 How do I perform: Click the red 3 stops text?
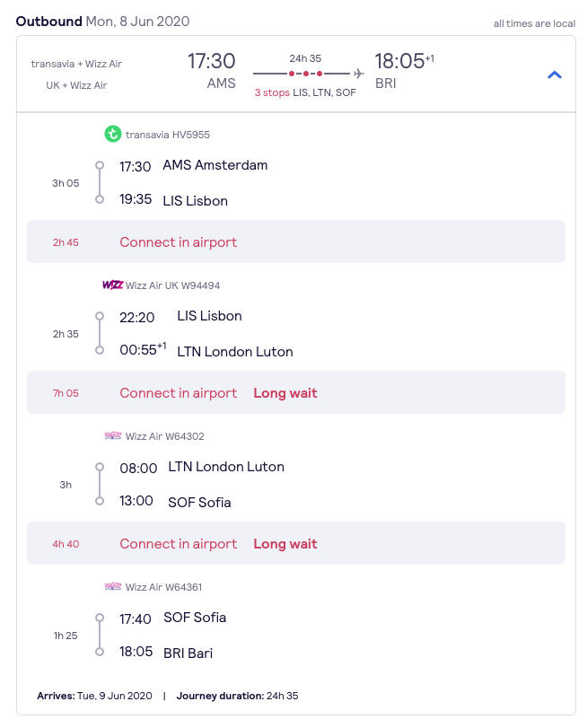(272, 92)
